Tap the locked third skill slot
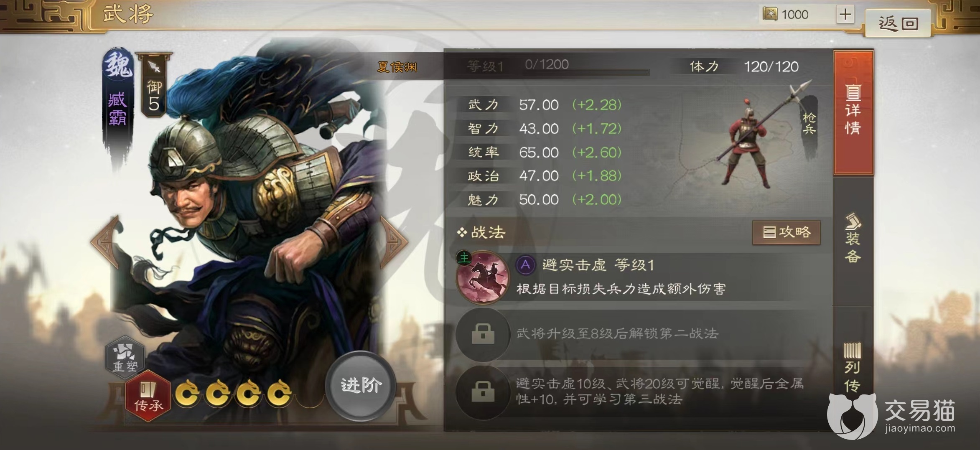Viewport: 980px width, 450px height. click(x=483, y=392)
